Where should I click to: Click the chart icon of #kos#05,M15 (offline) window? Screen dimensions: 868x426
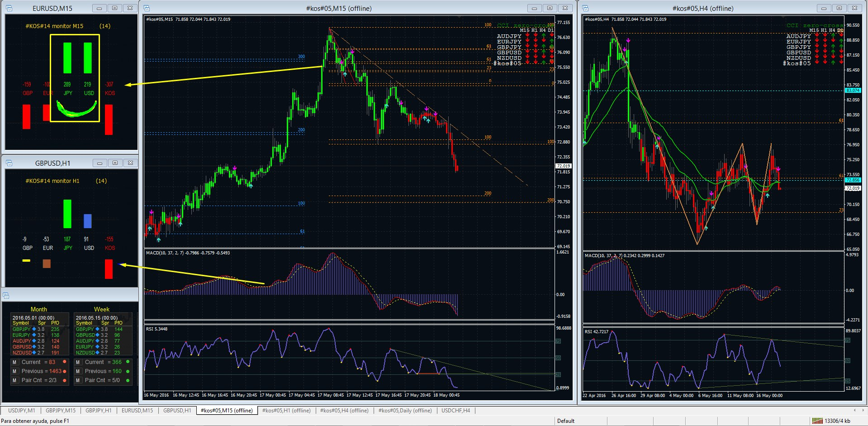[147, 8]
